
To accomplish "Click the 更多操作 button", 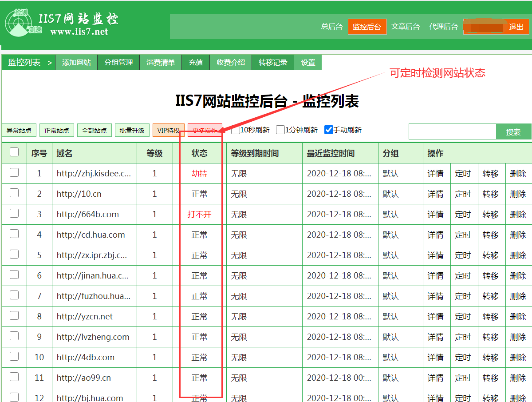I will click(205, 130).
